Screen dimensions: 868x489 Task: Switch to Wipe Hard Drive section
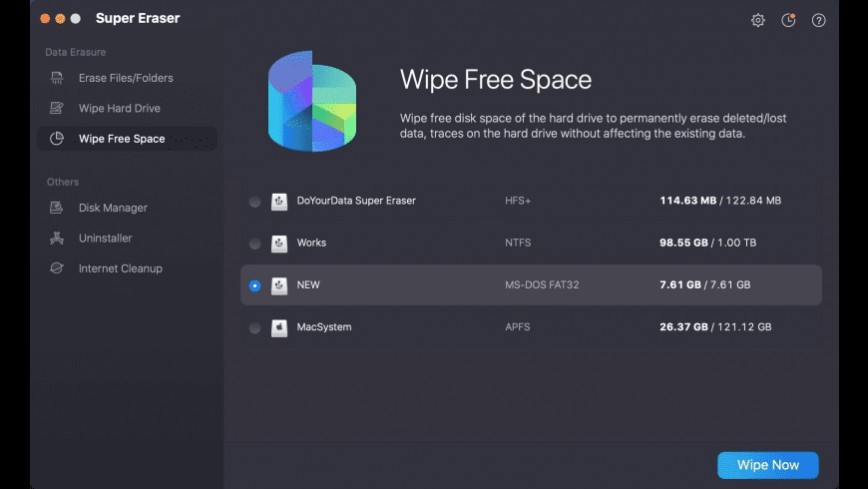pos(127,108)
